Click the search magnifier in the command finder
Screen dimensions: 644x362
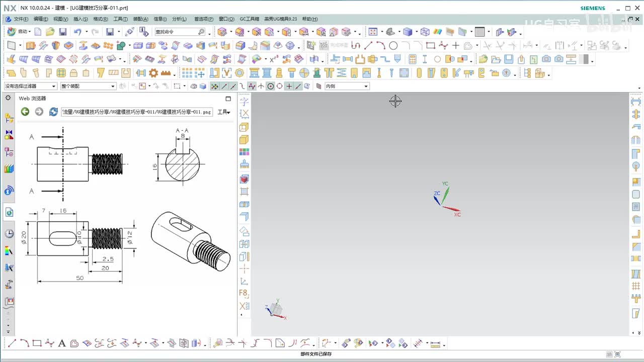201,32
